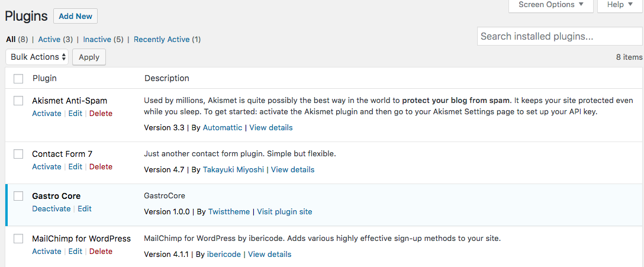
Task: Activate the Akismet Anti-Spam plugin
Action: click(x=47, y=114)
